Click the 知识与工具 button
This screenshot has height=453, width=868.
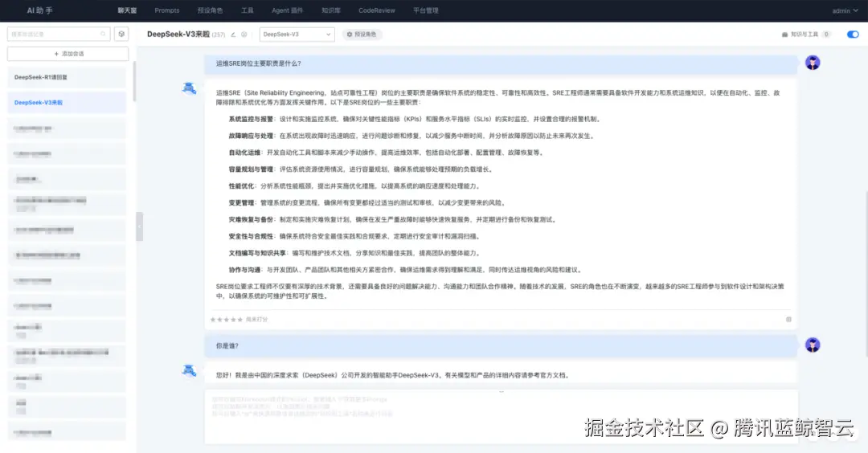point(806,35)
